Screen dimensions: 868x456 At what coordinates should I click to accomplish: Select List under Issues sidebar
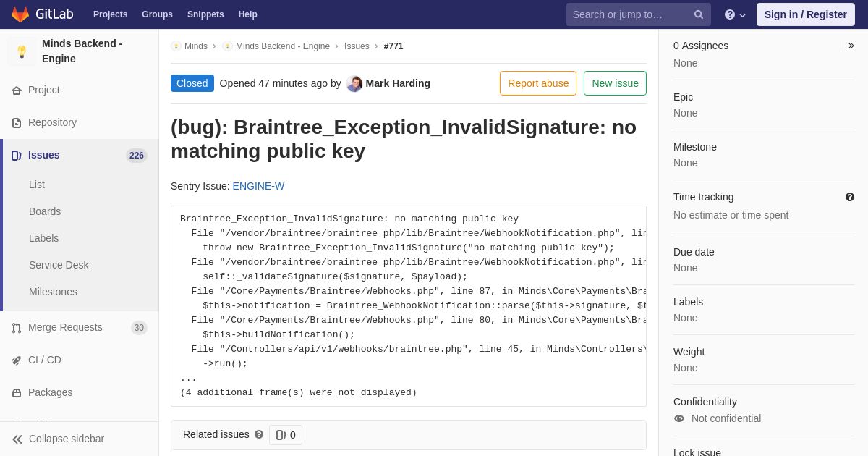(x=37, y=185)
